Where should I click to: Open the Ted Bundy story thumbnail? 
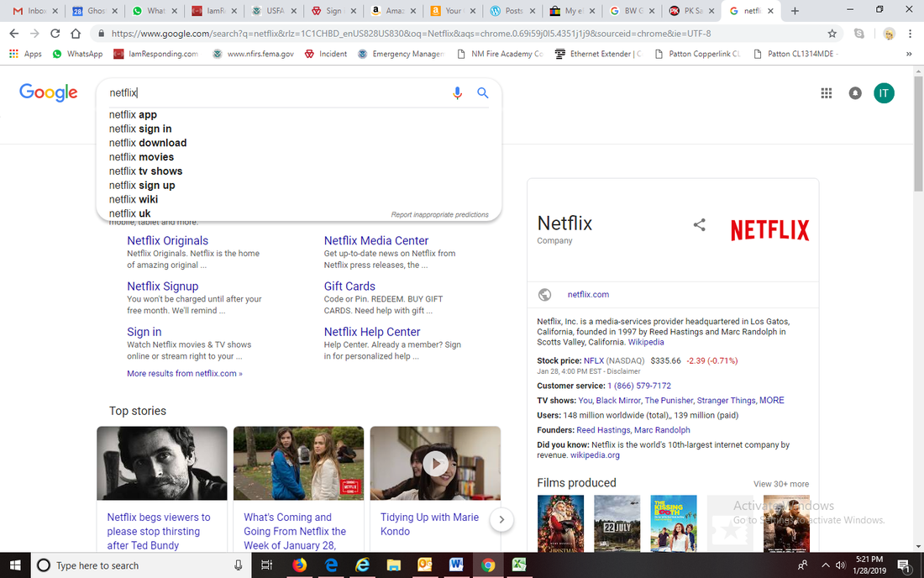pyautogui.click(x=162, y=464)
